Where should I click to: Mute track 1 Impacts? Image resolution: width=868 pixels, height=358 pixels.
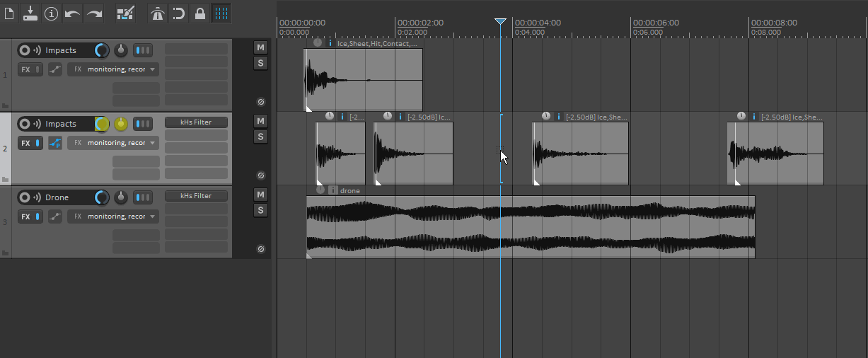point(260,47)
